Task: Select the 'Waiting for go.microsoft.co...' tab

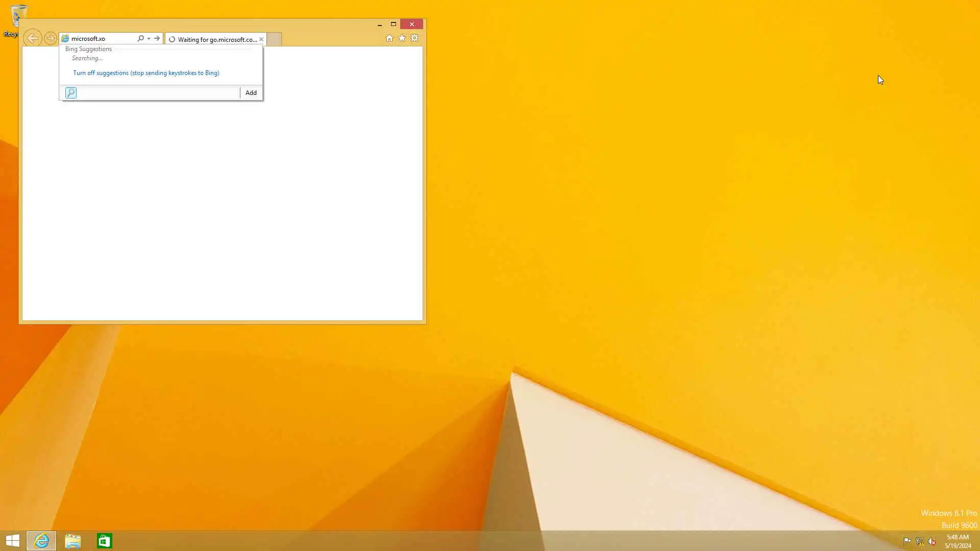Action: click(x=214, y=39)
